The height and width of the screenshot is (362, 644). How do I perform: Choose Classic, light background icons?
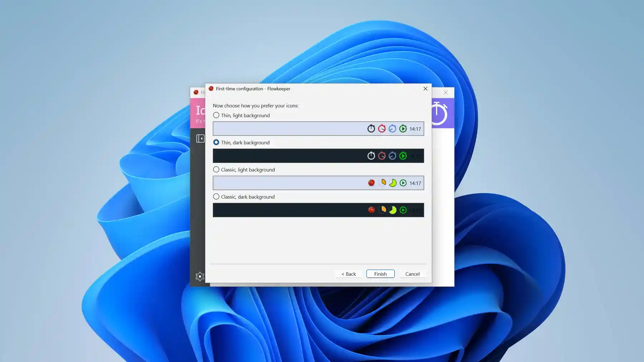tap(216, 169)
